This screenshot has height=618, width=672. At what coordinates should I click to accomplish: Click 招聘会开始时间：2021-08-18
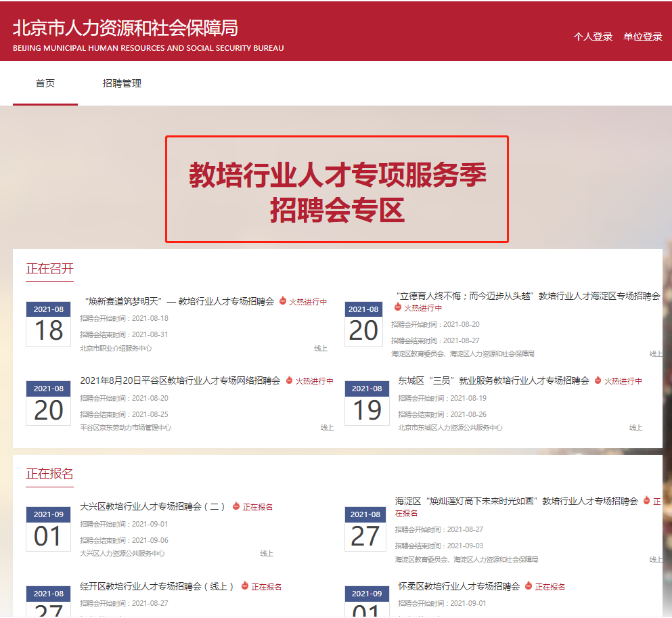(125, 318)
